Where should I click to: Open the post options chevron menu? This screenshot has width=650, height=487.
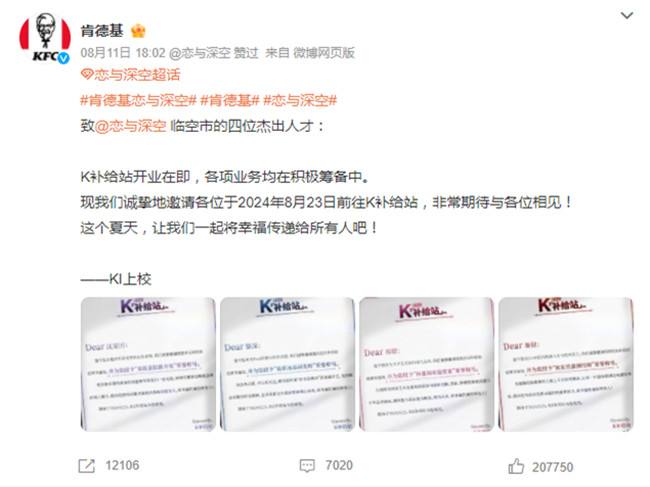click(x=627, y=16)
